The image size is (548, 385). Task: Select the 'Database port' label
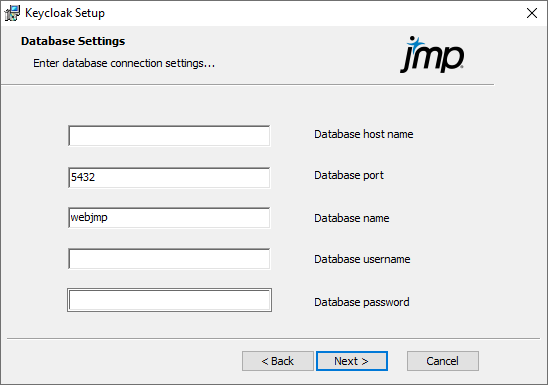tap(349, 175)
